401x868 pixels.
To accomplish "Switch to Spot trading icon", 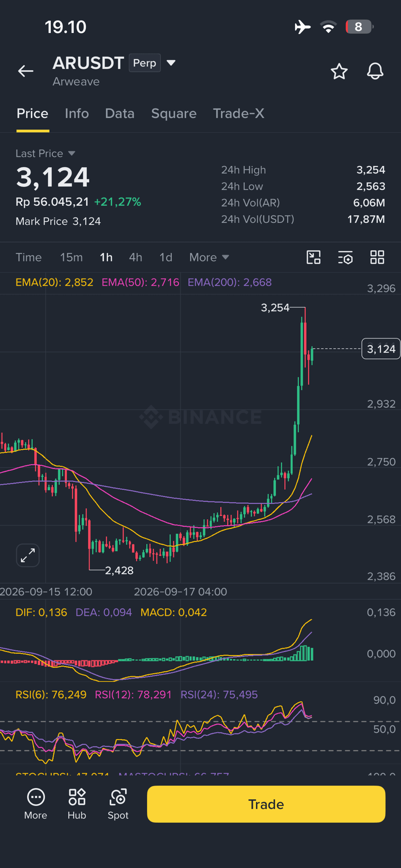I will (x=118, y=804).
